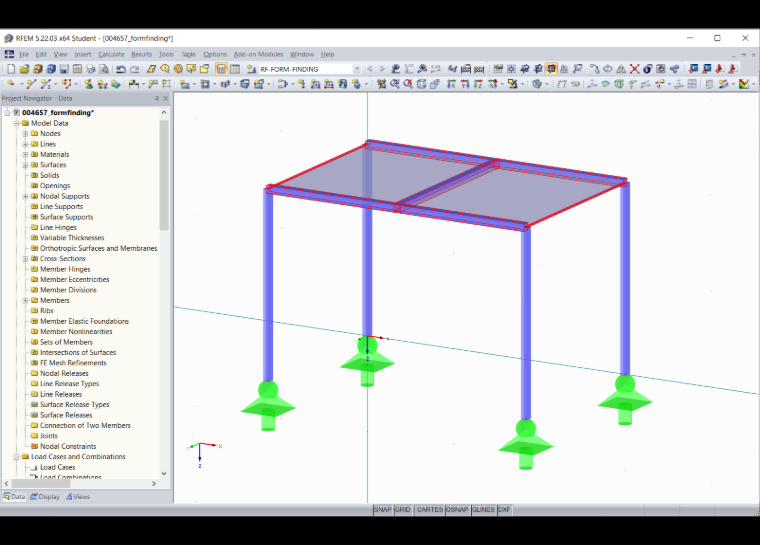760x545 pixels.
Task: Open the RF-FORM-FINDING load case dropdown
Action: coord(357,69)
